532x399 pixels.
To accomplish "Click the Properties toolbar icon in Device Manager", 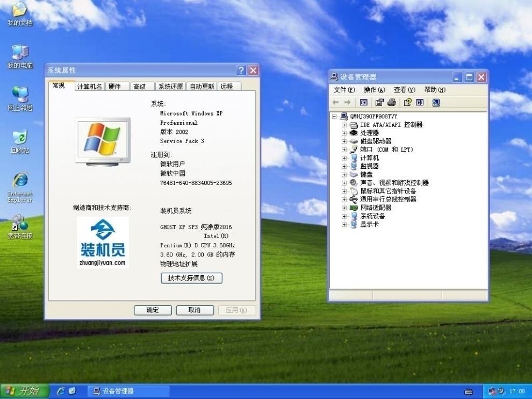I will click(379, 102).
